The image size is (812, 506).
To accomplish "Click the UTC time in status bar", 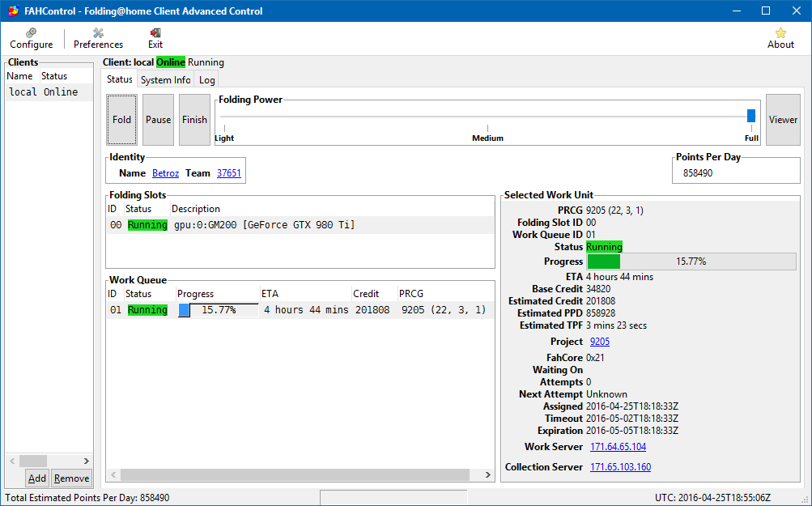I will click(x=712, y=498).
